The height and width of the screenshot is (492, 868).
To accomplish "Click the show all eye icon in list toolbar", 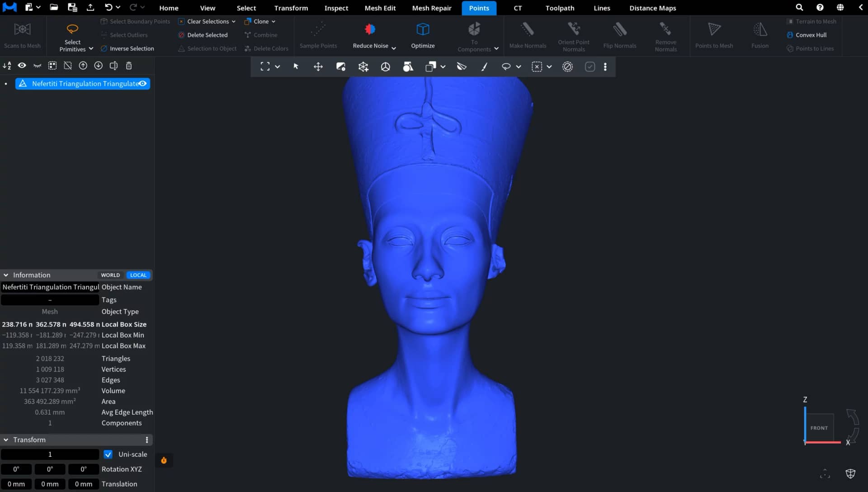I will click(22, 66).
